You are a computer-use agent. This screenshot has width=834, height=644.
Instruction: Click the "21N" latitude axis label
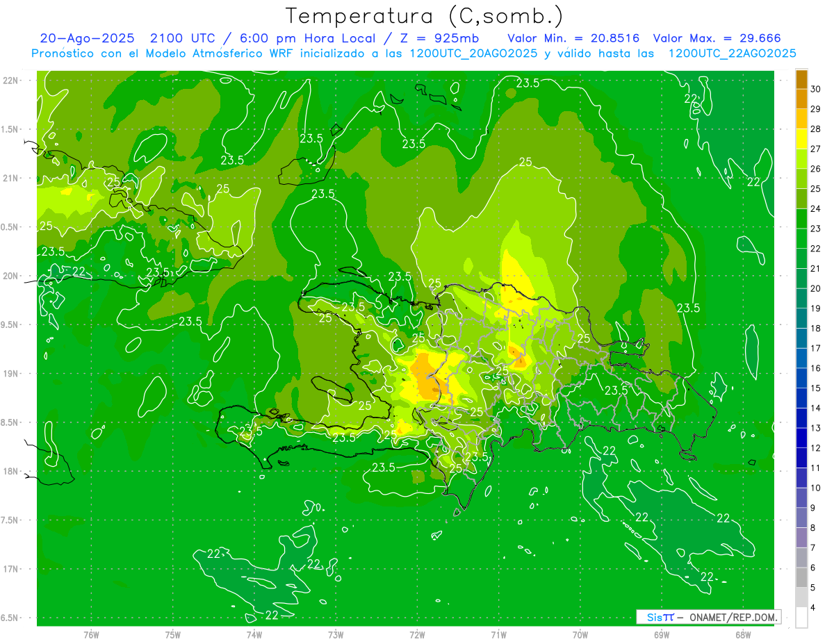tap(10, 179)
